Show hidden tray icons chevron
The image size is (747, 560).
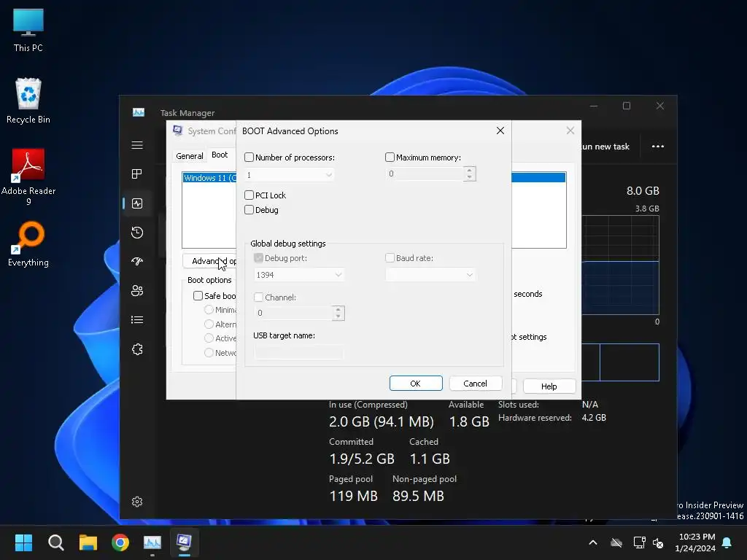pos(593,542)
